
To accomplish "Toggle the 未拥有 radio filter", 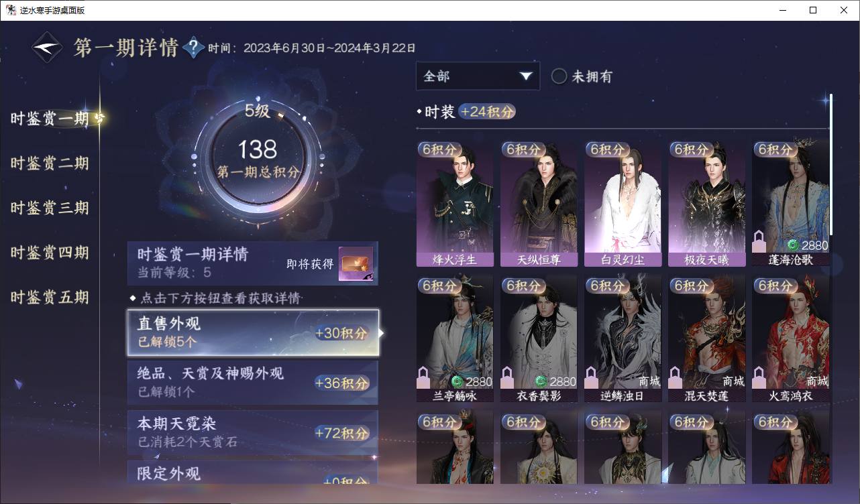I will [559, 76].
